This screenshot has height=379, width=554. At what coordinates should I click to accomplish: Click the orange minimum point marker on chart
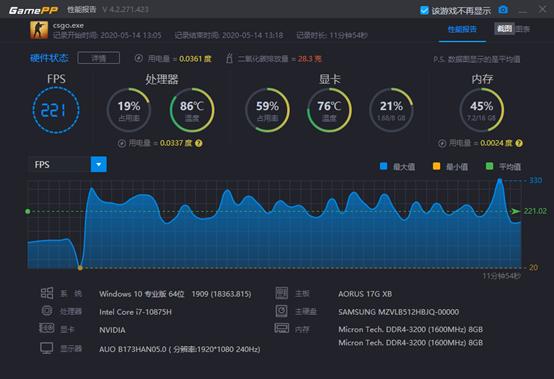80,268
